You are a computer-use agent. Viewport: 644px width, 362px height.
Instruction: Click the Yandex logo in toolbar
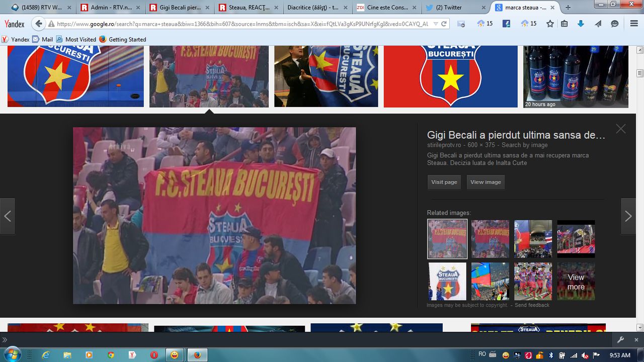(x=15, y=24)
